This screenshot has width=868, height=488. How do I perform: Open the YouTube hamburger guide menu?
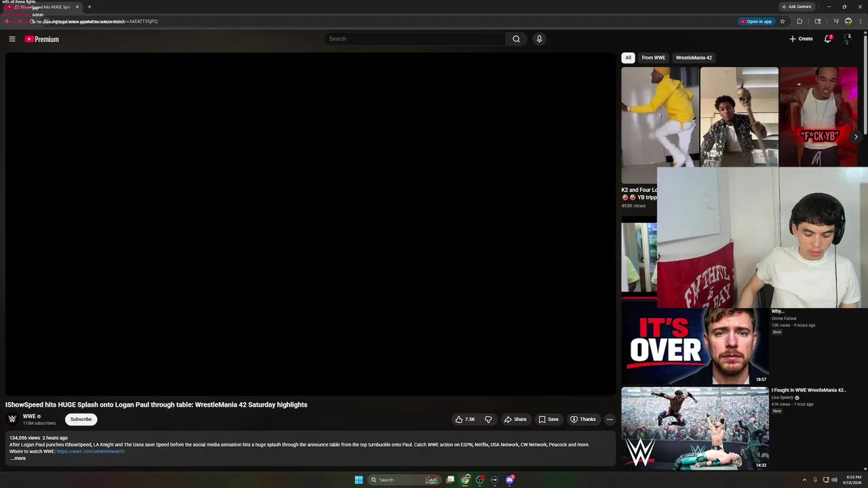pos(12,39)
